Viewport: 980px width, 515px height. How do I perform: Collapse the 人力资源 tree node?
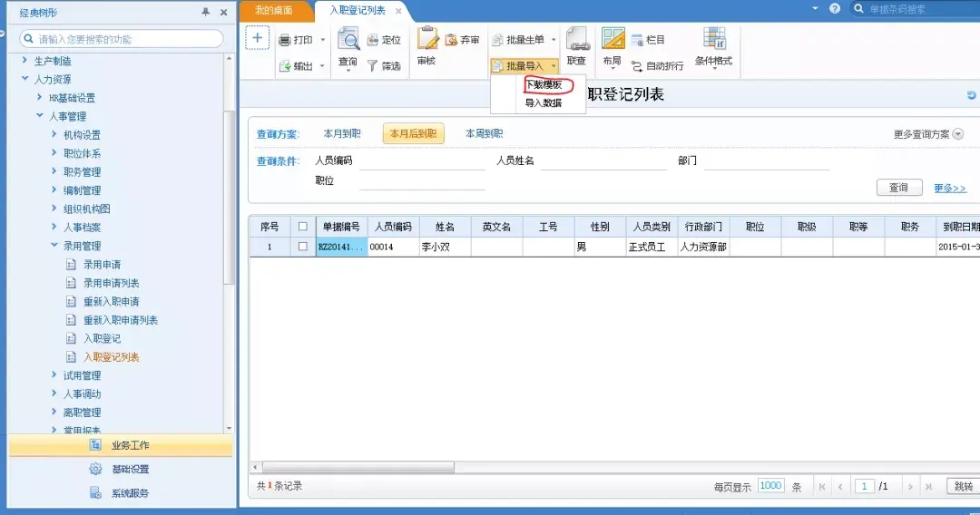(25, 79)
